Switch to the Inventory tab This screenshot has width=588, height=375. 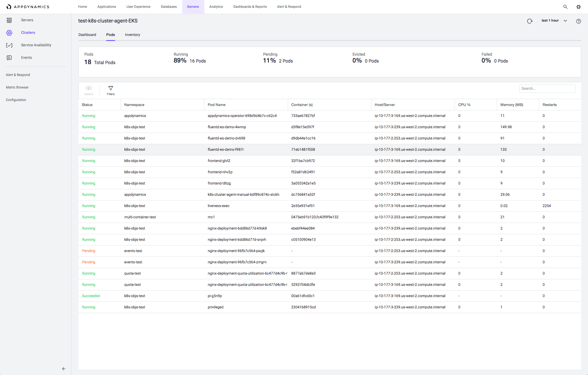coord(132,35)
